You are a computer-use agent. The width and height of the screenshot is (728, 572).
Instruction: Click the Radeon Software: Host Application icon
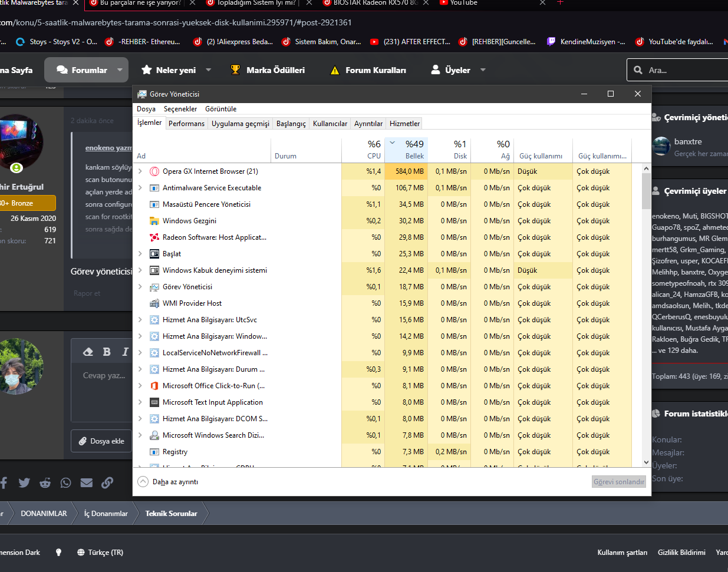(x=153, y=237)
